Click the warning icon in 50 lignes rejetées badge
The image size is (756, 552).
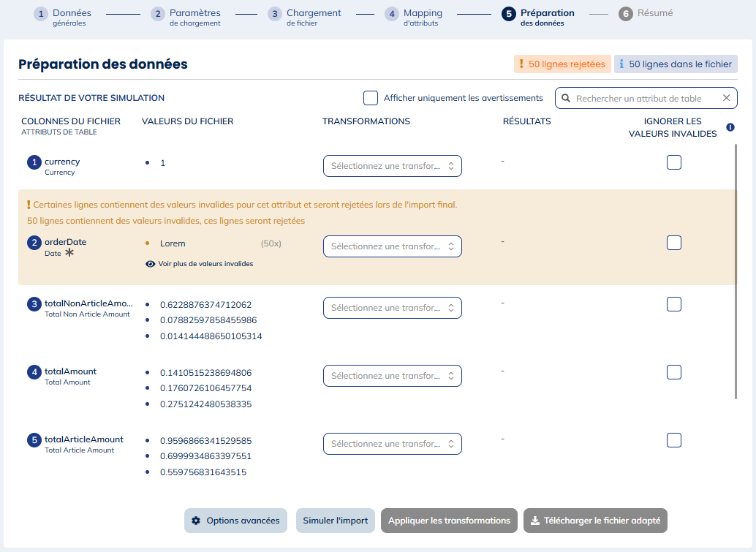tap(521, 64)
